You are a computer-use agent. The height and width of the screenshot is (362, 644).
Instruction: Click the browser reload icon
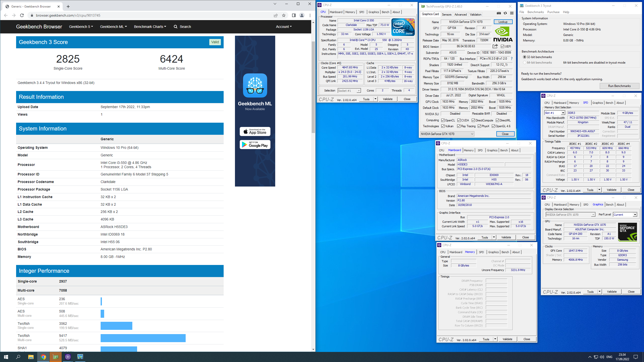22,15
